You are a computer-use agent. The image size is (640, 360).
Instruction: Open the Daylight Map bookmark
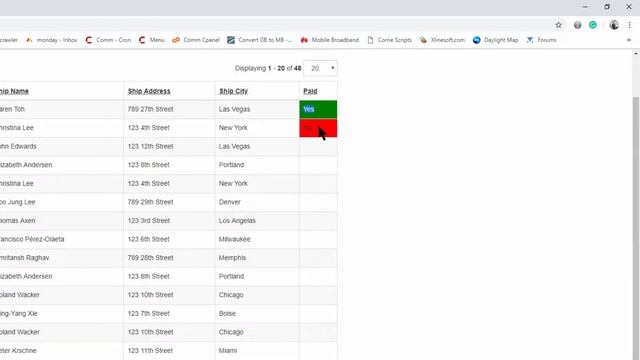496,40
